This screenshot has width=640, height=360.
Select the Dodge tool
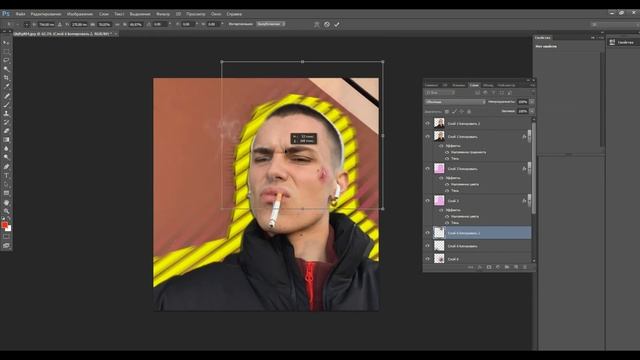pyautogui.click(x=6, y=158)
